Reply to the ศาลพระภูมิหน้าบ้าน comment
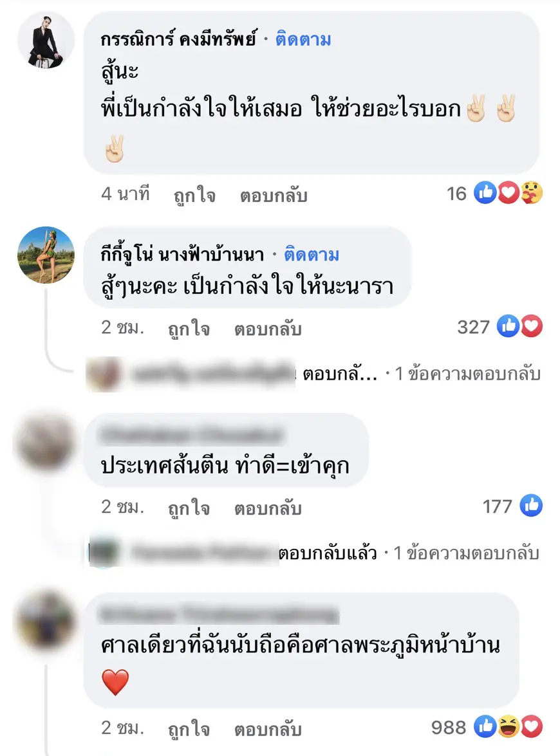This screenshot has height=756, width=560. (268, 729)
